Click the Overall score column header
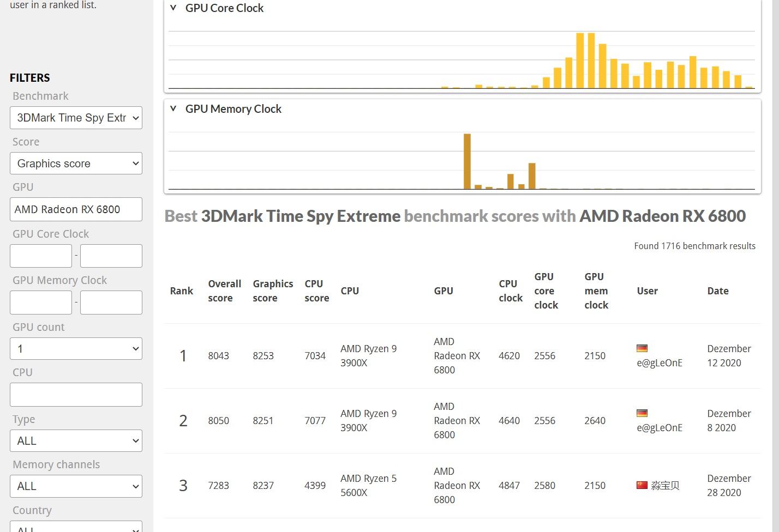This screenshot has width=779, height=532. pyautogui.click(x=224, y=291)
